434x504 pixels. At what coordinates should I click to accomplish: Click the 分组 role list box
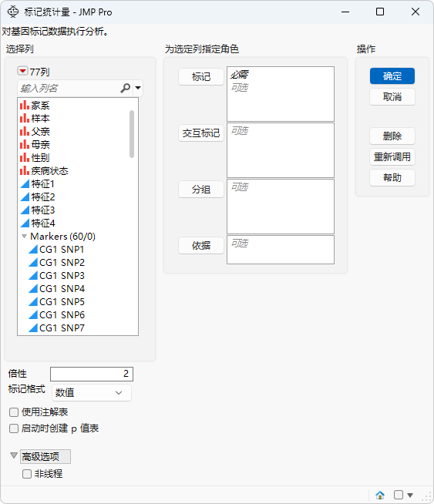point(281,207)
